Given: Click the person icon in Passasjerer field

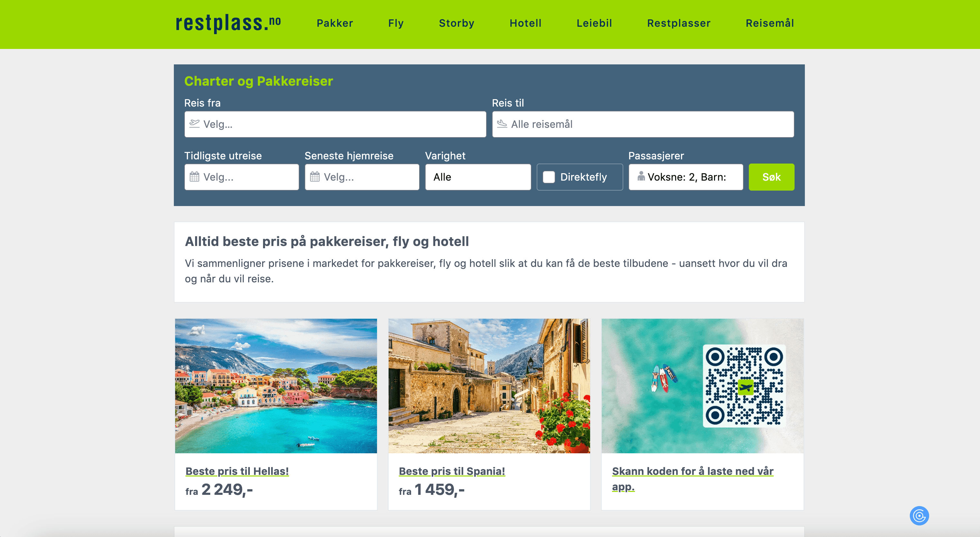Looking at the screenshot, I should 641,176.
